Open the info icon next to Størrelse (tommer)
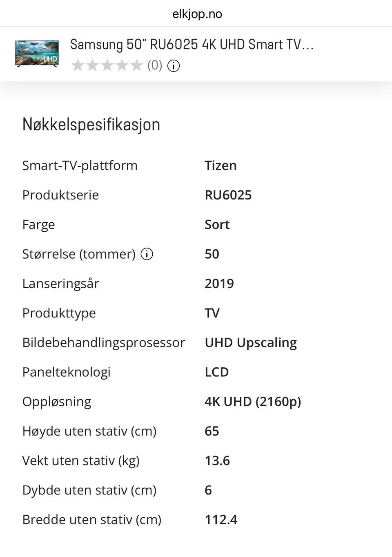Image resolution: width=392 pixels, height=557 pixels. (147, 254)
